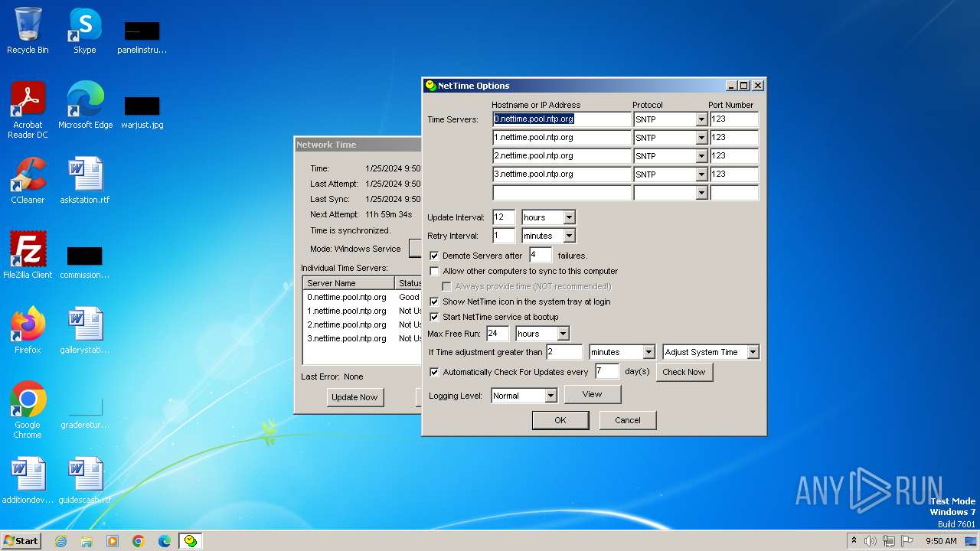Click the update check days field
Image resolution: width=980 pixels, height=551 pixels.
coord(607,371)
